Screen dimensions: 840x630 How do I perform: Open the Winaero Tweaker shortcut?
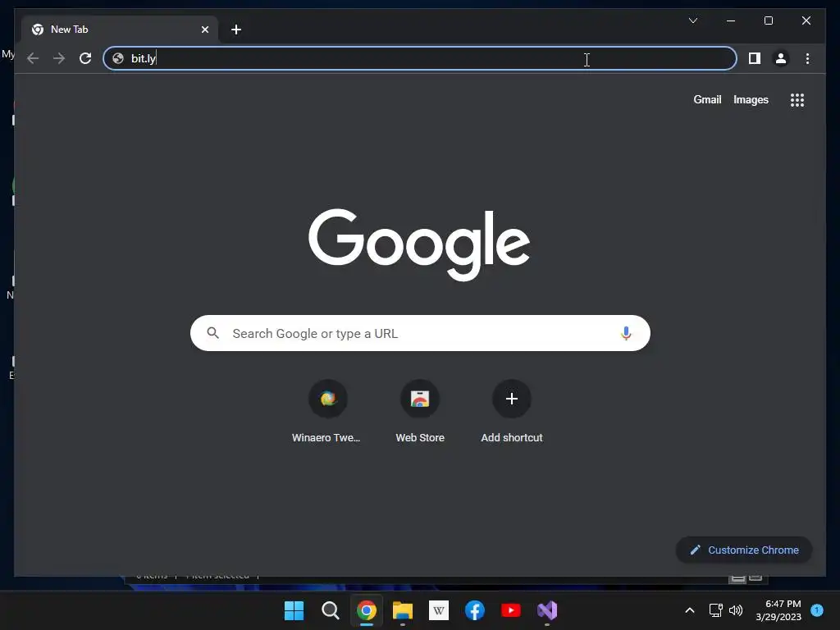327,412
